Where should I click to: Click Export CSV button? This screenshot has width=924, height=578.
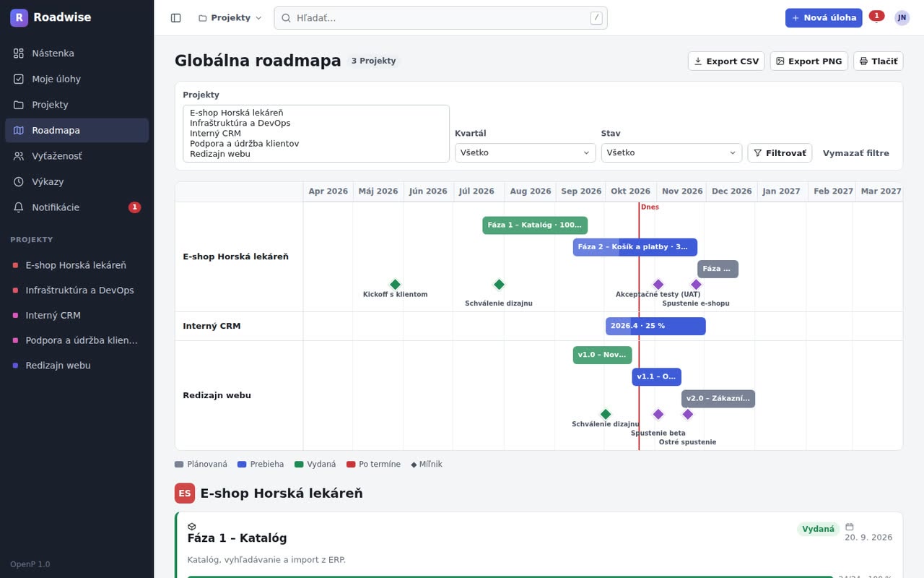(726, 61)
